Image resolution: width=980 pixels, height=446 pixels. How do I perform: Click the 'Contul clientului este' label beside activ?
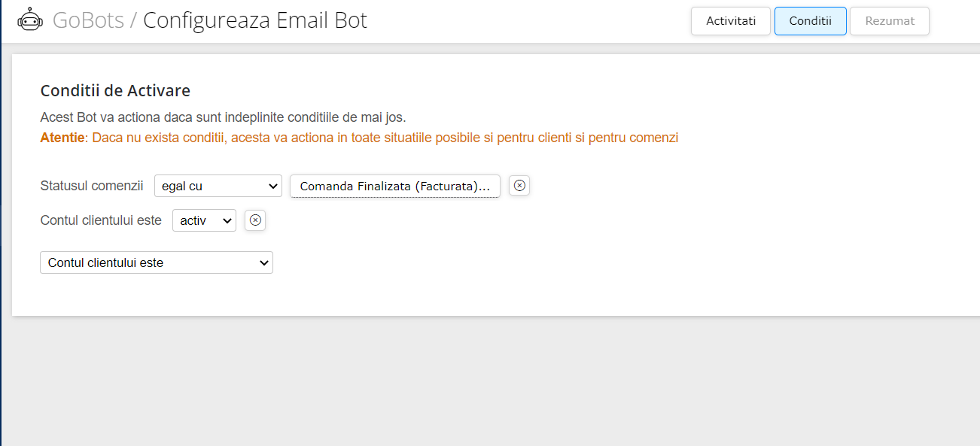pos(101,220)
